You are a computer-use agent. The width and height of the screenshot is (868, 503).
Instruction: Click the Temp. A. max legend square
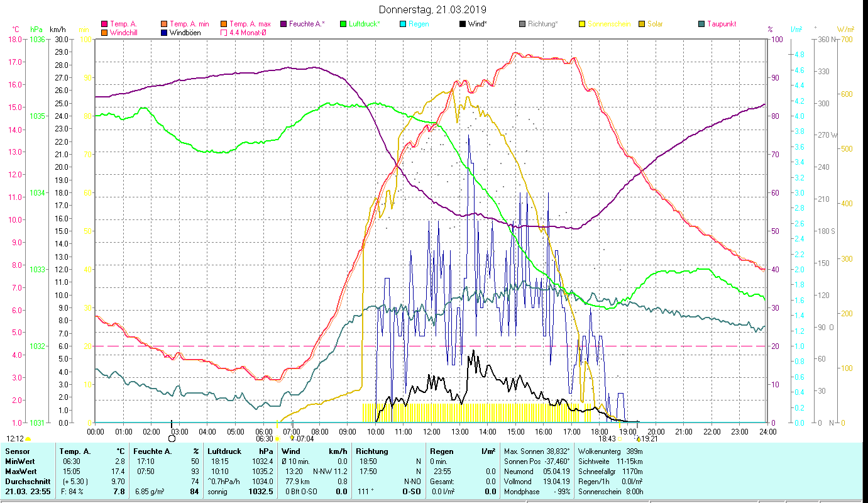click(224, 24)
